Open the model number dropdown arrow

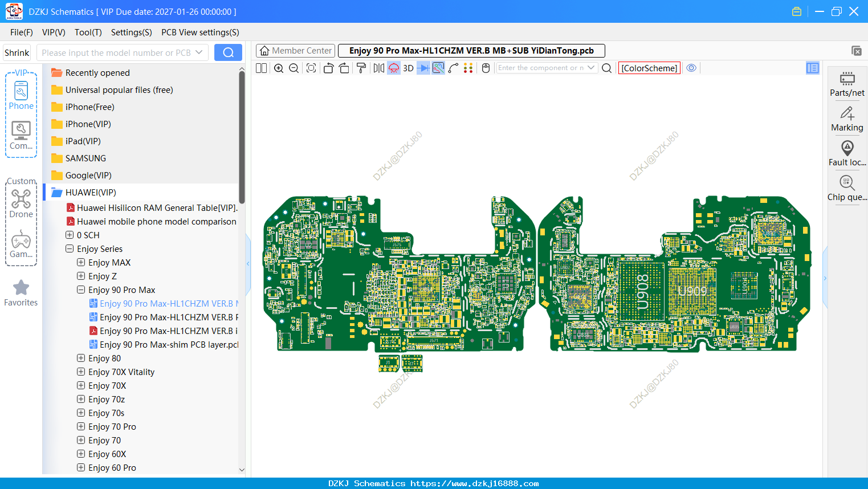pyautogui.click(x=199, y=52)
